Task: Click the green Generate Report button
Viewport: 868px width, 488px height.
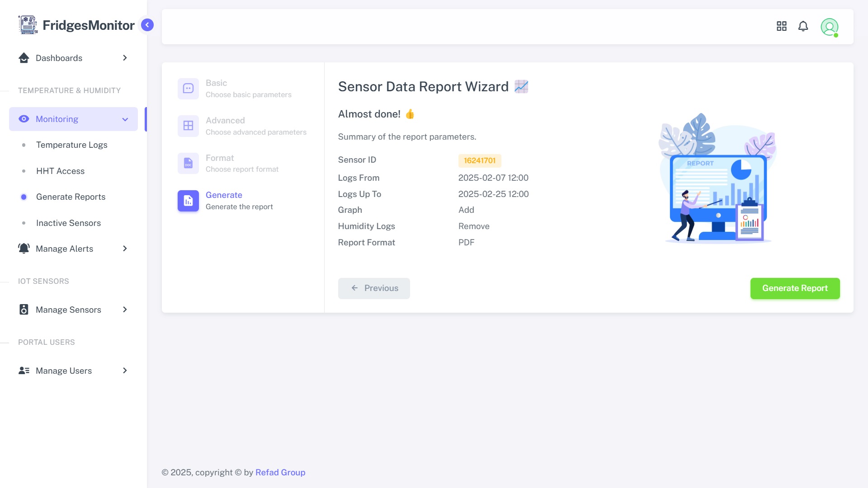Action: click(795, 288)
